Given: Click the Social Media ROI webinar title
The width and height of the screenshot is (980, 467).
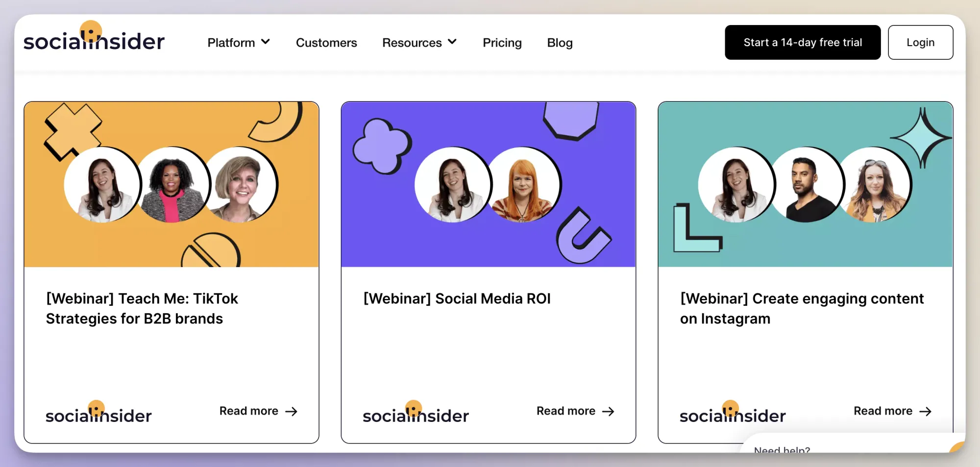Looking at the screenshot, I should pyautogui.click(x=457, y=299).
